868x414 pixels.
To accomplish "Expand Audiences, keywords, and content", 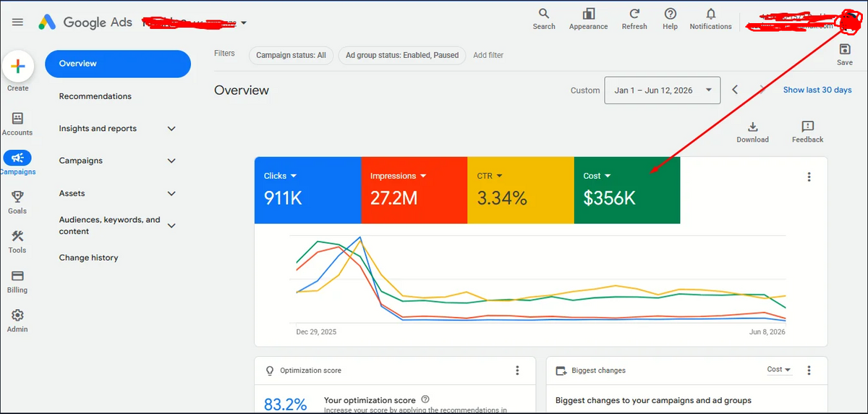I will [x=171, y=226].
